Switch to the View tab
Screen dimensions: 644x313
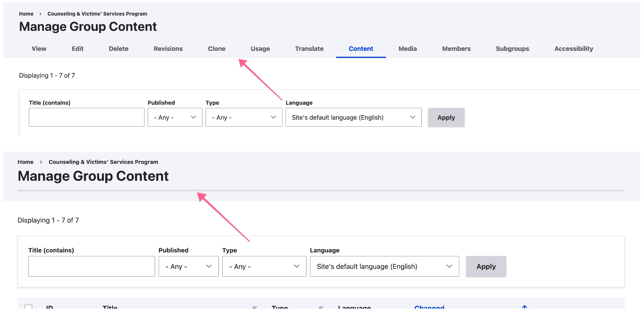point(39,49)
